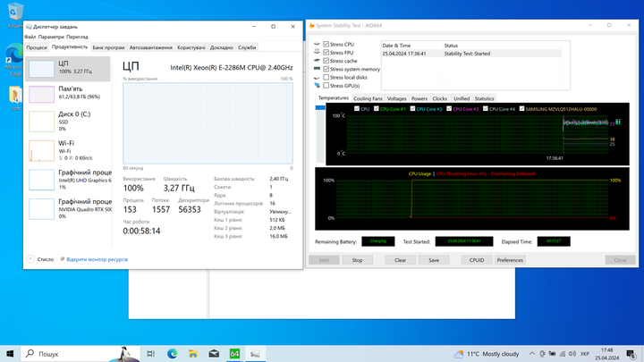Click the safely remove hardware tray icon

543,353
